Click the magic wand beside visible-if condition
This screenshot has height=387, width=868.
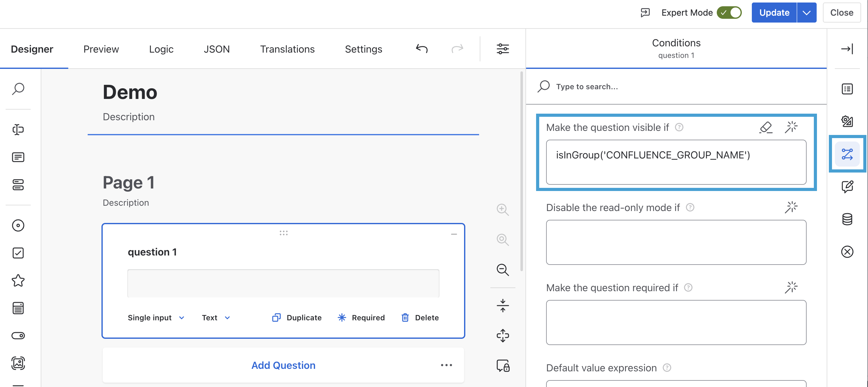click(x=791, y=127)
